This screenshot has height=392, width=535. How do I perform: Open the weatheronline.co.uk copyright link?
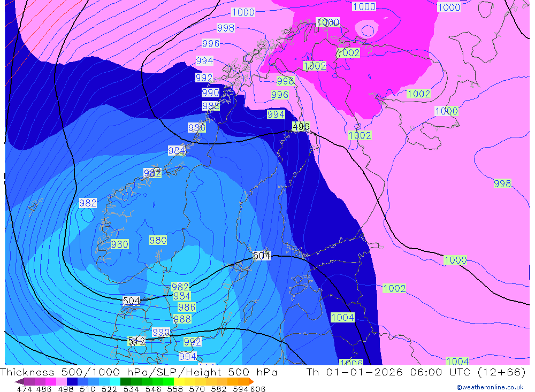coord(490,387)
